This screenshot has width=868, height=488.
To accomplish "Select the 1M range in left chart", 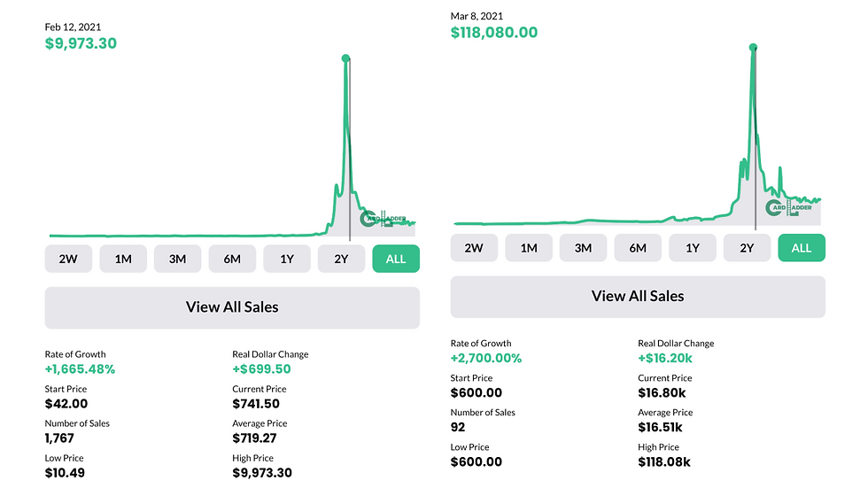I will (123, 259).
